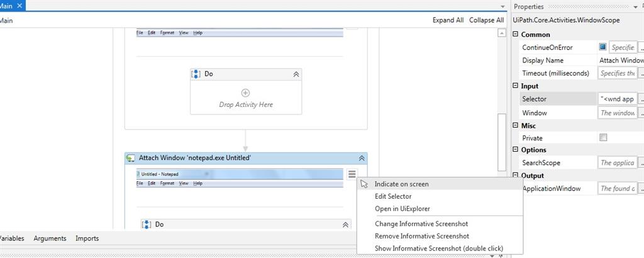The width and height of the screenshot is (644, 258).
Task: Open ellipsis editor button for Selector
Action: coord(641,99)
